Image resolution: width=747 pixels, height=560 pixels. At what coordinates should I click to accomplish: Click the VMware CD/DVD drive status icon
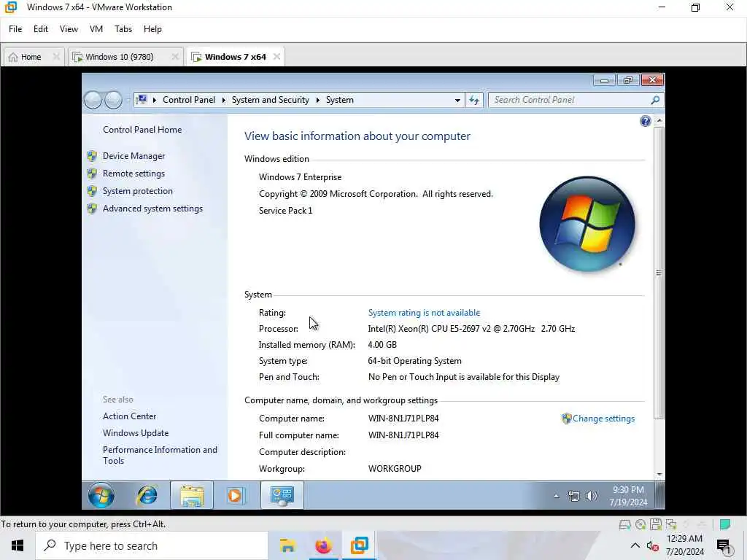pyautogui.click(x=640, y=525)
